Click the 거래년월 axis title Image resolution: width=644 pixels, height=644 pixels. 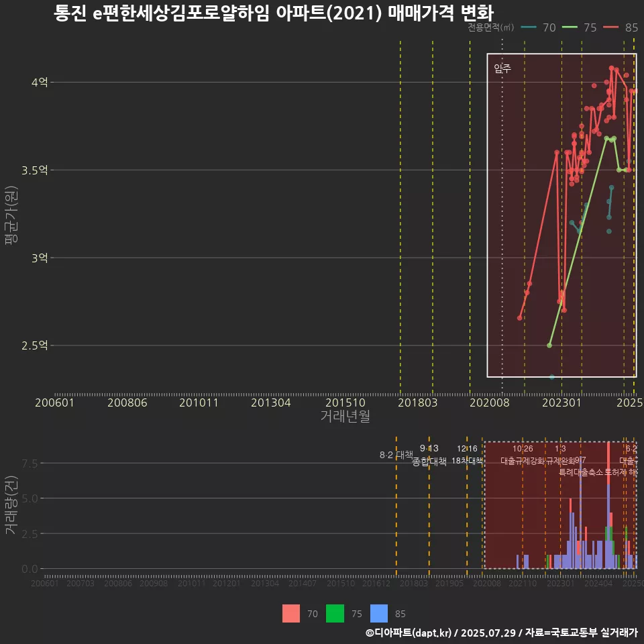(x=345, y=416)
